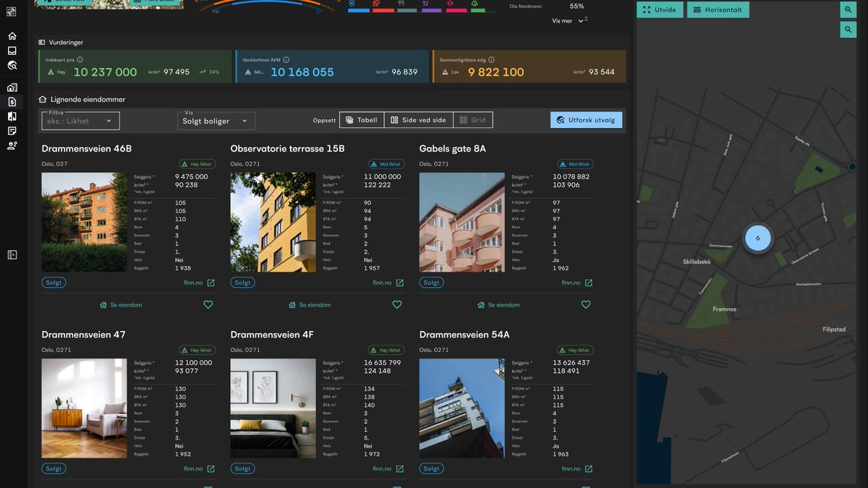Open finn.no link for Observatorie terrasse 15B
The width and height of the screenshot is (868, 488).
click(388, 283)
